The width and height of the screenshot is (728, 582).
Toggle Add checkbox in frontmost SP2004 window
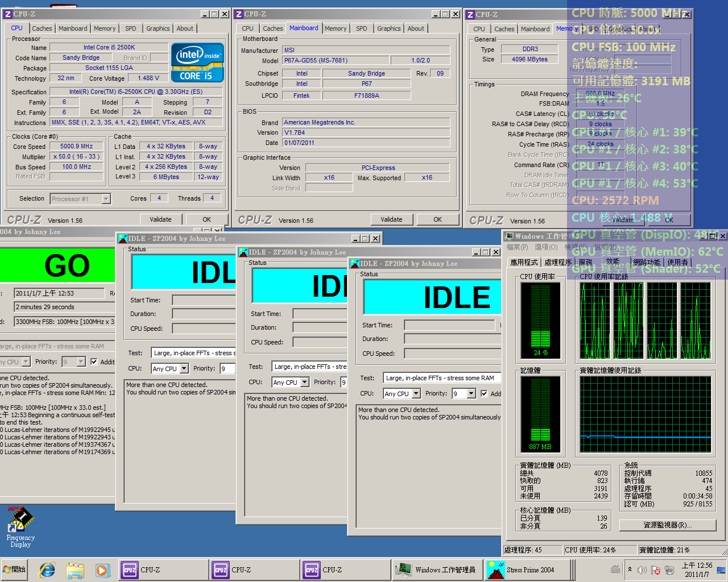pyautogui.click(x=484, y=393)
